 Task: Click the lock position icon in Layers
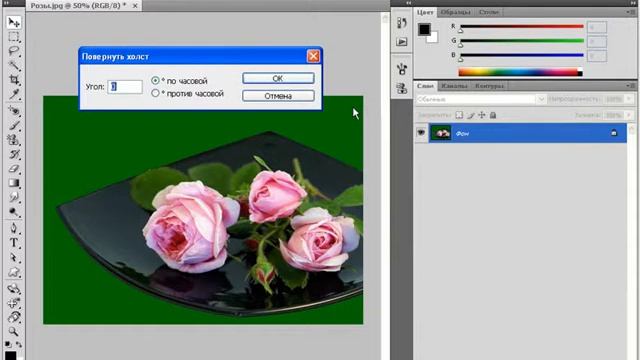pyautogui.click(x=482, y=115)
